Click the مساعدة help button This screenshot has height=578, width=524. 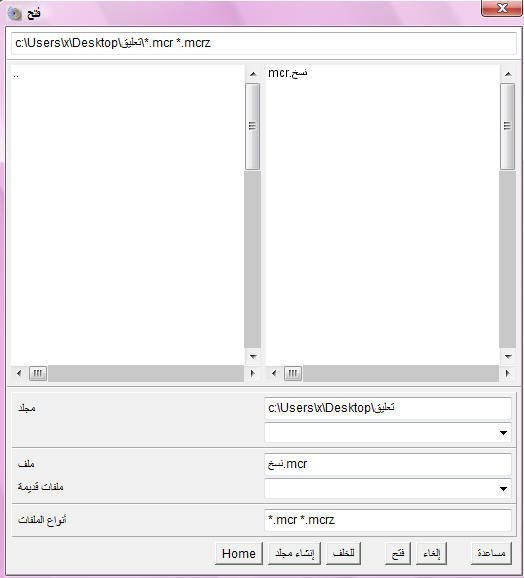pos(491,553)
